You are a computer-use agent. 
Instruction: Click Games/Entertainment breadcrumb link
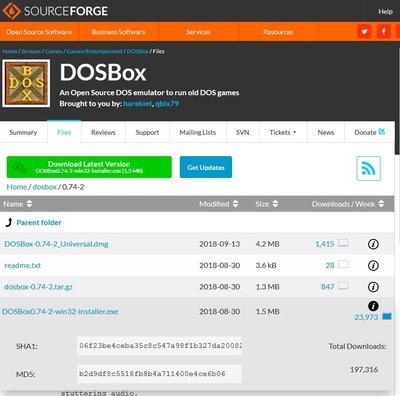pyautogui.click(x=95, y=51)
